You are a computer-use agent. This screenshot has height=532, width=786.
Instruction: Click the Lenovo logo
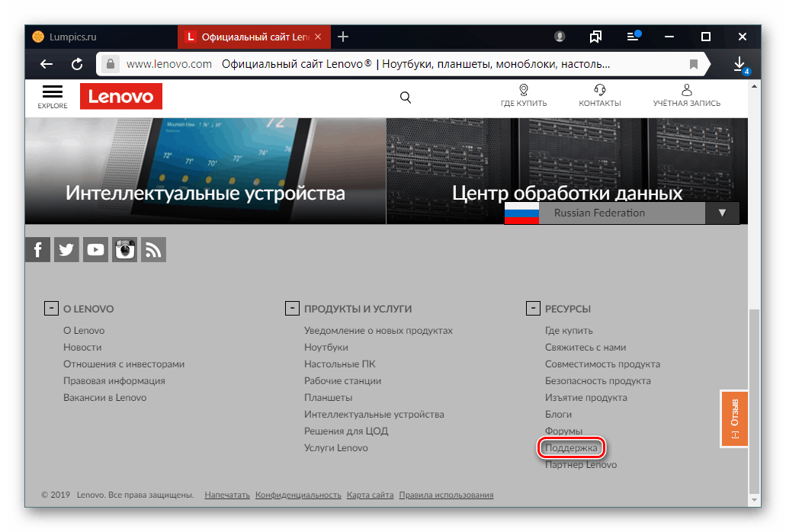point(120,96)
